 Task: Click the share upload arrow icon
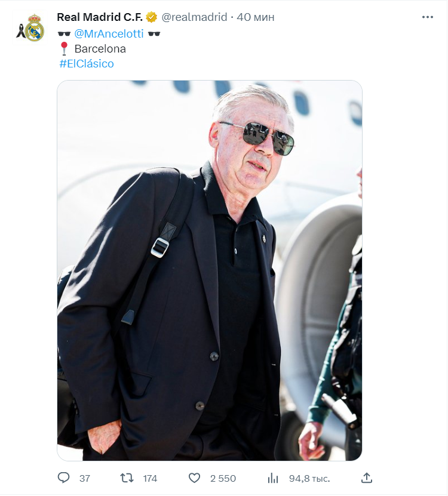click(x=367, y=477)
